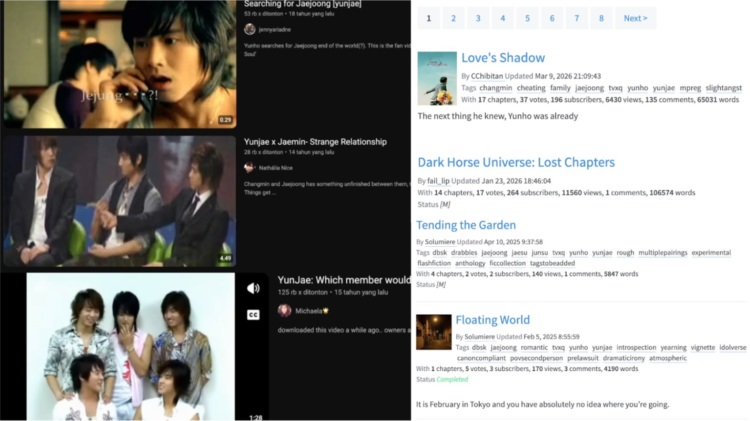This screenshot has width=750, height=421.
Task: Click the Completed status on Floating World
Action: pyautogui.click(x=452, y=379)
